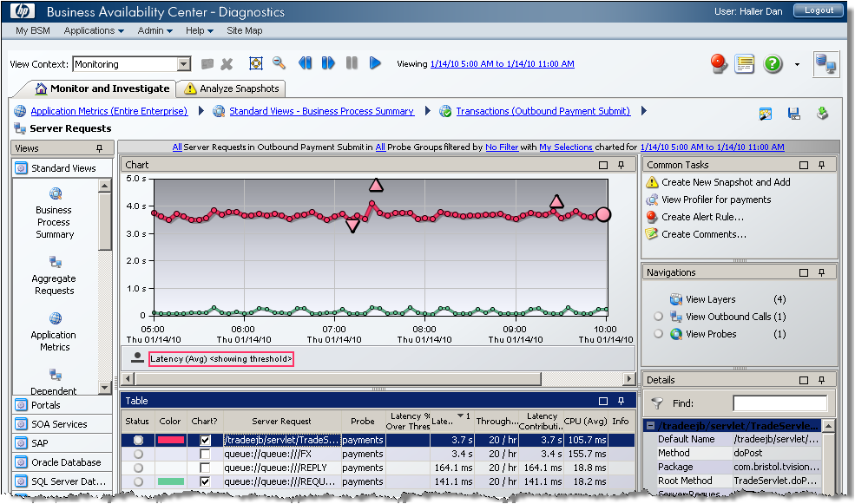Click the status circle of queue FX row
Viewport: 855px width, 504px height.
(x=139, y=454)
